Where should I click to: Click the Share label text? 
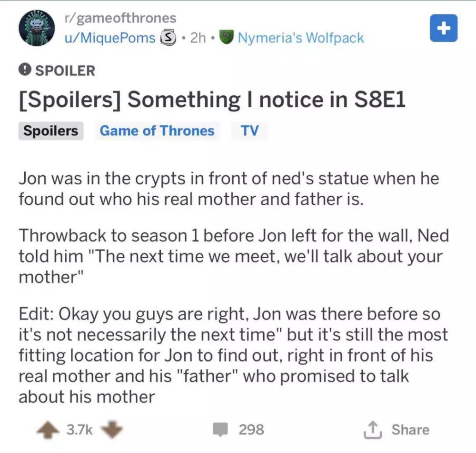tap(410, 430)
